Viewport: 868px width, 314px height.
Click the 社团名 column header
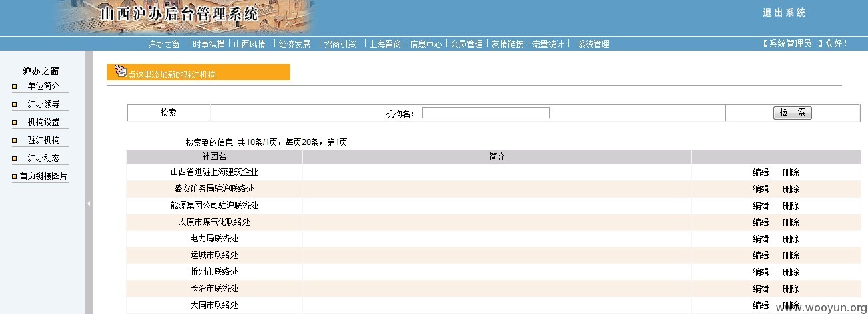[215, 156]
